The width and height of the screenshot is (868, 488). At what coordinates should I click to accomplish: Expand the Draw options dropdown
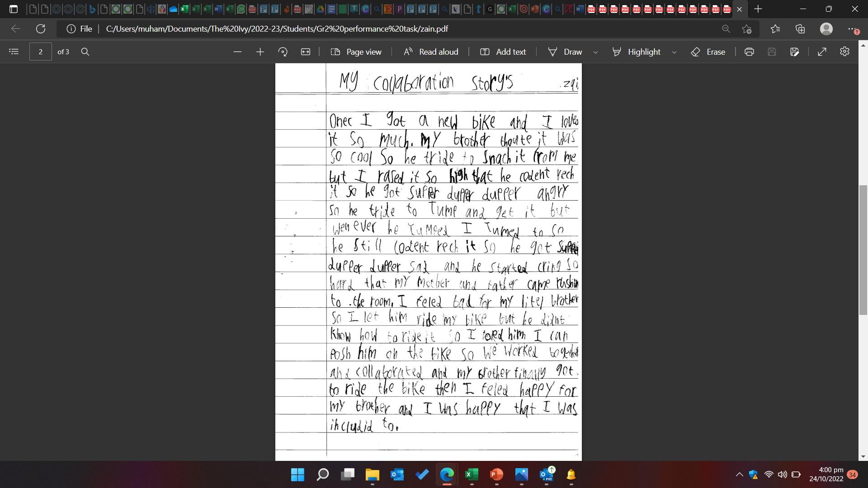tap(595, 52)
